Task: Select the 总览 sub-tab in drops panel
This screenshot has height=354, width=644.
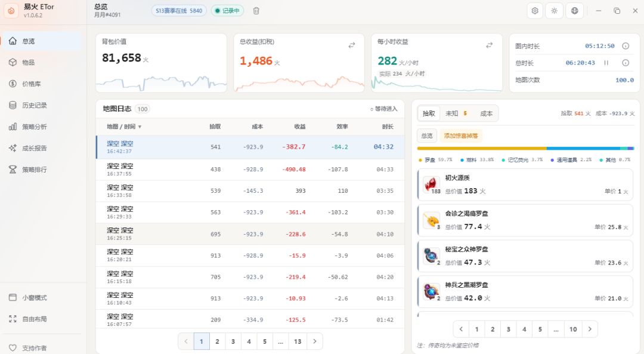Action: point(427,136)
